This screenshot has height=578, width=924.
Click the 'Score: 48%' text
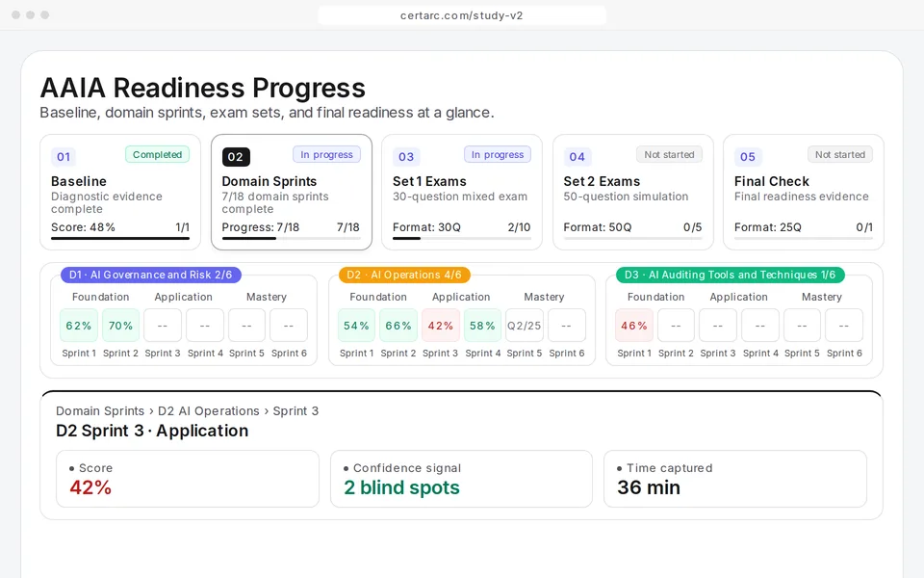[83, 227]
